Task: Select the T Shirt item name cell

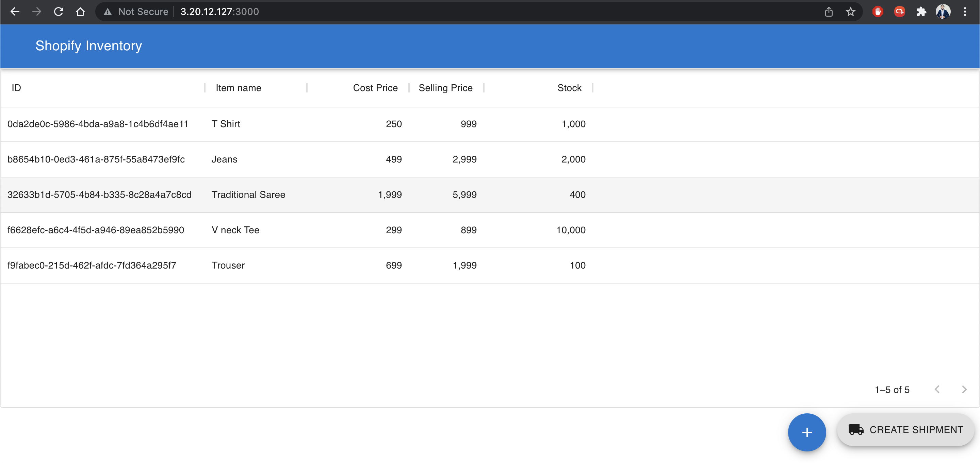Action: pyautogui.click(x=226, y=124)
